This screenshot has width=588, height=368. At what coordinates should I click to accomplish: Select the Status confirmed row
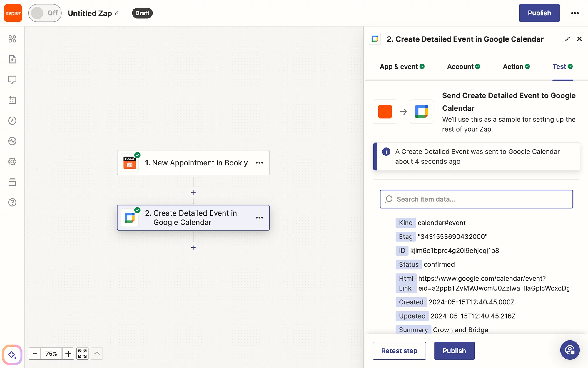[425, 264]
